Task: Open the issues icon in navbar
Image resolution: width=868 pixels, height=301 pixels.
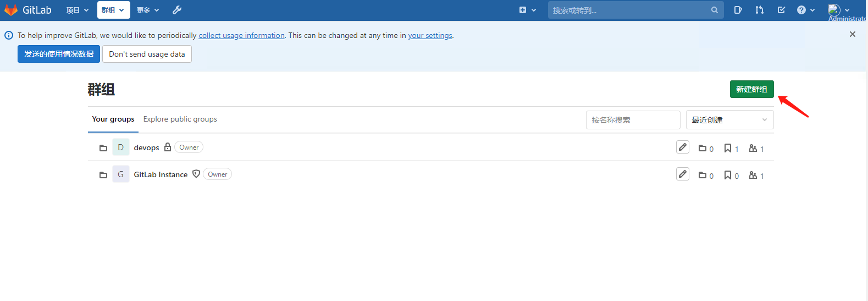Action: click(x=738, y=10)
